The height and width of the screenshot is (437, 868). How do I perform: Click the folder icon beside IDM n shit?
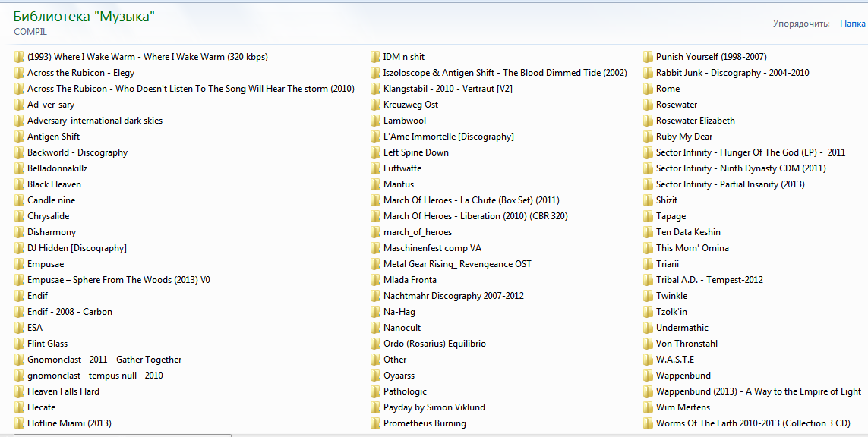375,56
